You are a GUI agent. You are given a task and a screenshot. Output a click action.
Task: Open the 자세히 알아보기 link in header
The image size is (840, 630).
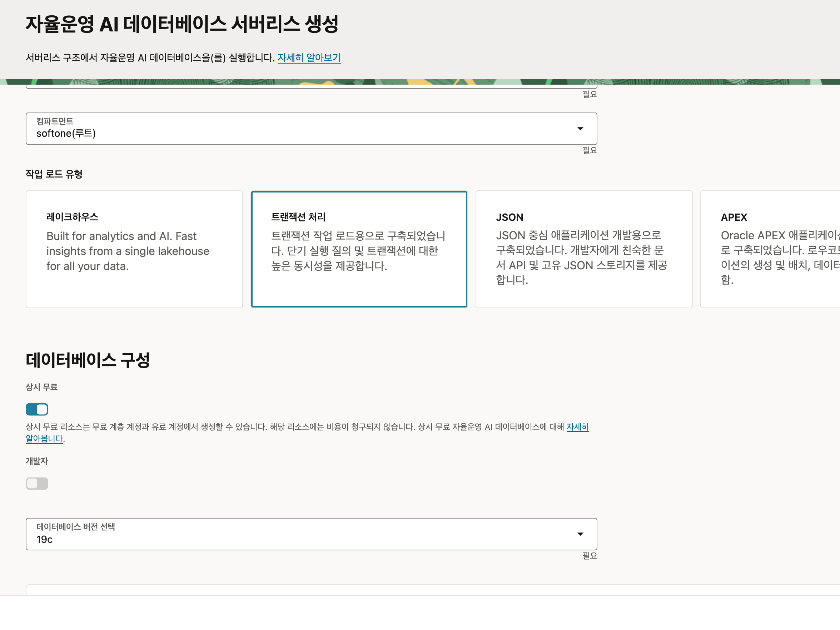click(x=309, y=58)
